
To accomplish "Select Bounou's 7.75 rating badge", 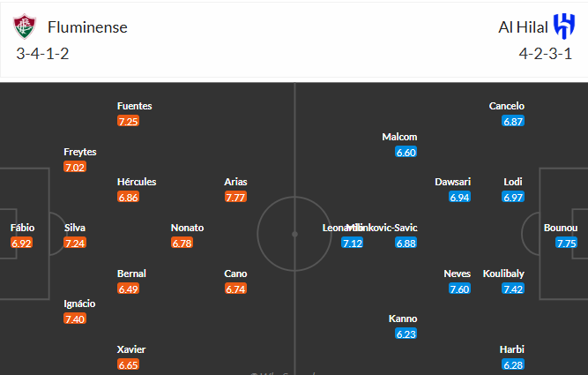I will point(566,244).
